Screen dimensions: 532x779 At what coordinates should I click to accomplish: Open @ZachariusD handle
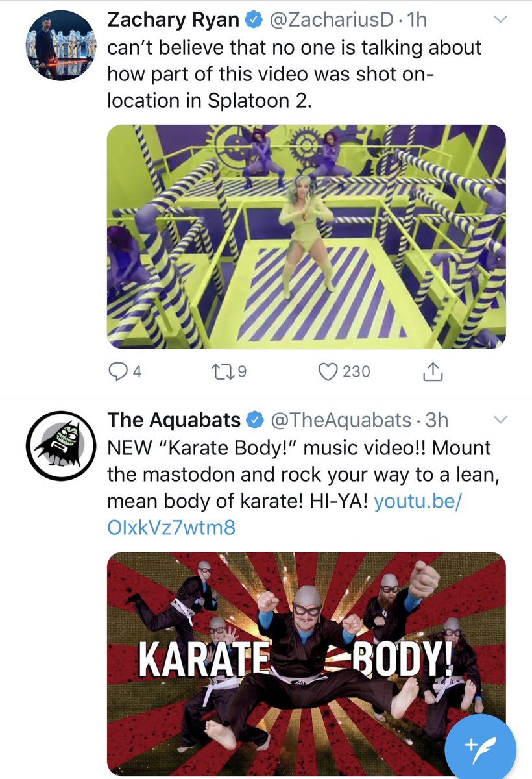tap(332, 21)
